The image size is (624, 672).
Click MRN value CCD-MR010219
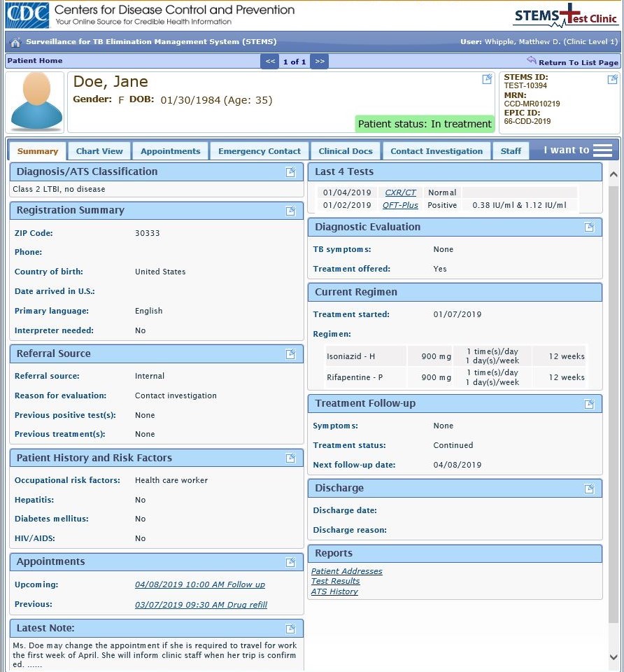(x=532, y=104)
